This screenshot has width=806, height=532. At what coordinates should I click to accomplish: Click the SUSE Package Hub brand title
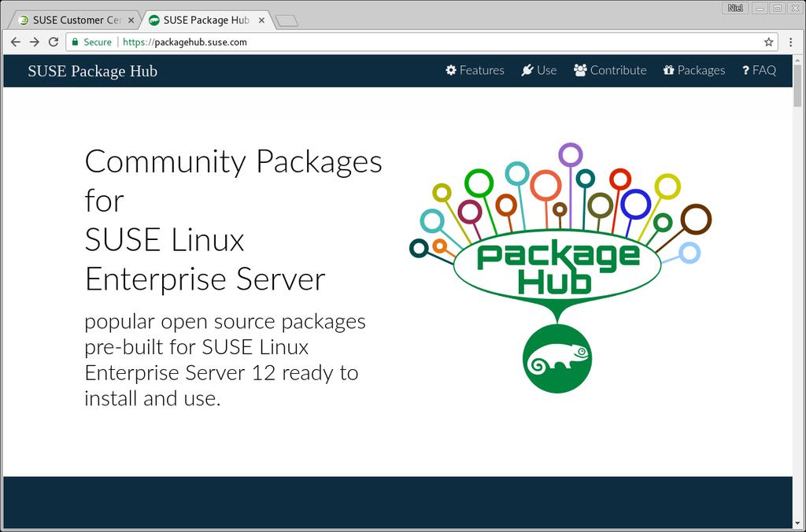(x=93, y=71)
